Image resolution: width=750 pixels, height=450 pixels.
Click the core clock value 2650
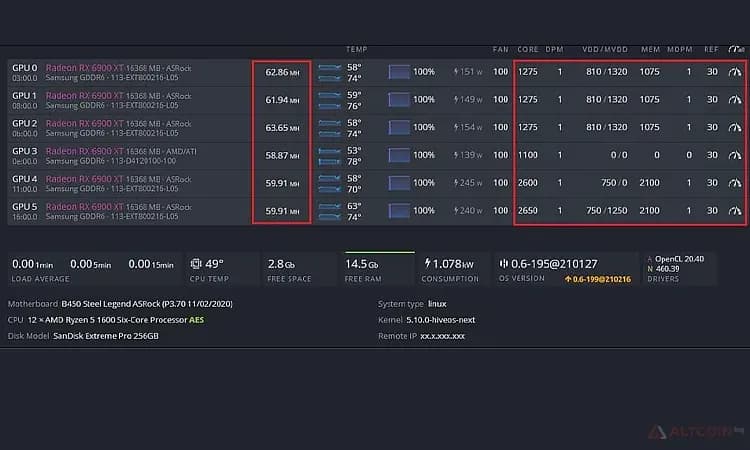528,210
